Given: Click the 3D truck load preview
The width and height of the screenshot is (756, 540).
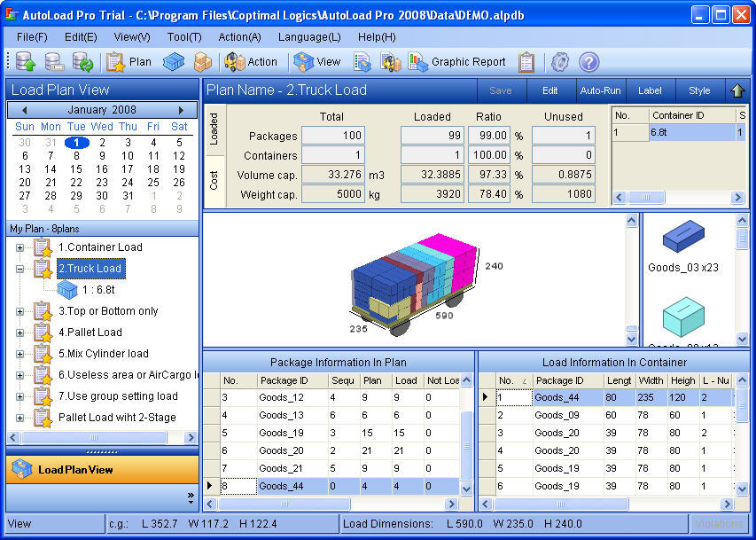Looking at the screenshot, I should 414,283.
